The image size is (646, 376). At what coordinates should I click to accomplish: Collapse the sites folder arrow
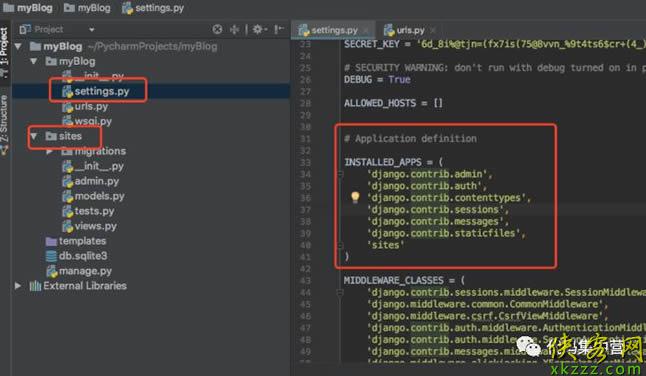point(34,136)
